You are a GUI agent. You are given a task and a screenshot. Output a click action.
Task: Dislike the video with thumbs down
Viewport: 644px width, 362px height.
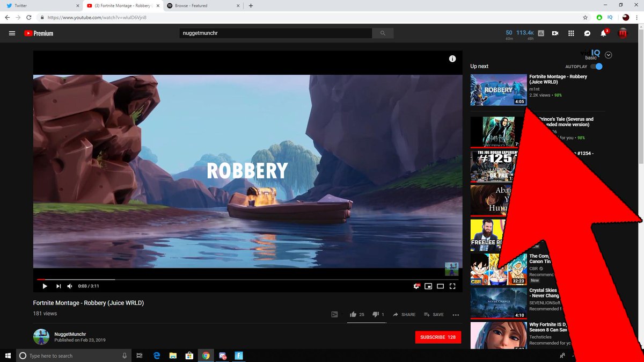(x=376, y=314)
